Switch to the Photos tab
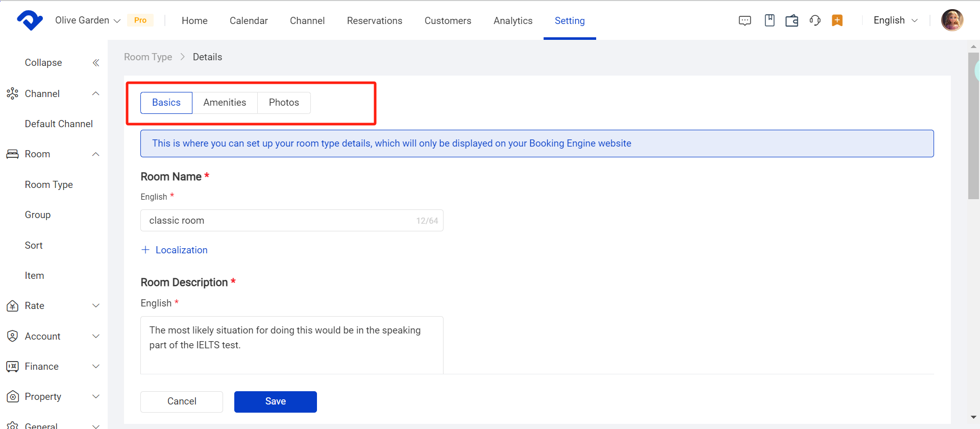The width and height of the screenshot is (980, 429). pos(284,103)
